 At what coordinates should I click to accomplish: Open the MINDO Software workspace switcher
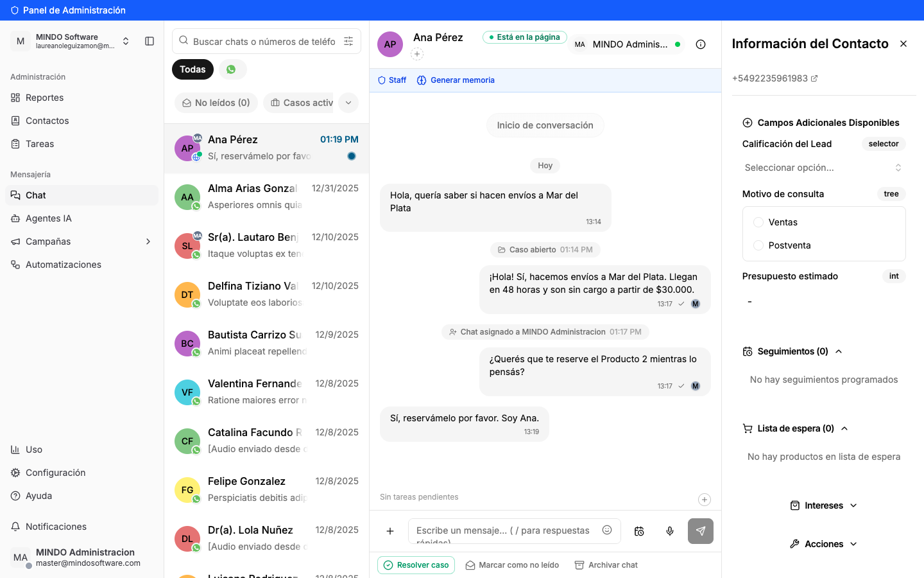(x=71, y=41)
